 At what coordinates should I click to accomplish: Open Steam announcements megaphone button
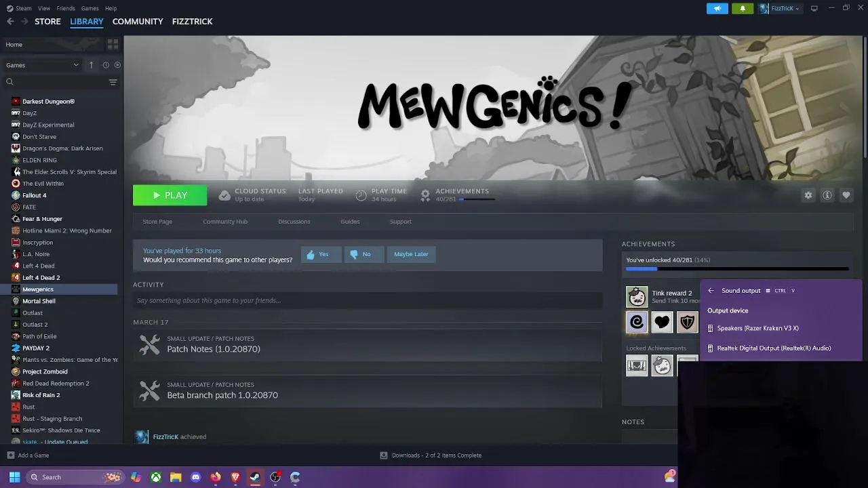717,8
